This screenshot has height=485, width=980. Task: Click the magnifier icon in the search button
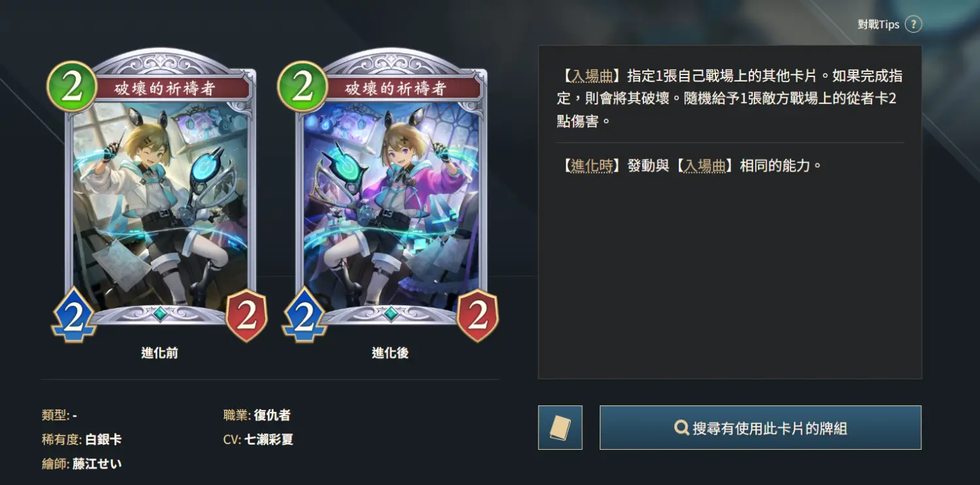(681, 428)
